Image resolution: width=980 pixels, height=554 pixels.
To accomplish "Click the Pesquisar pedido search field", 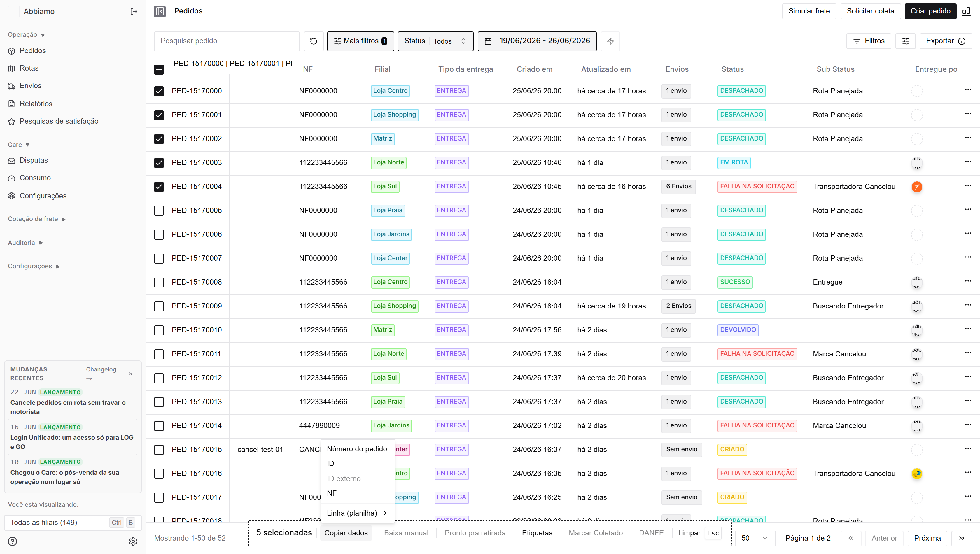I will (227, 41).
